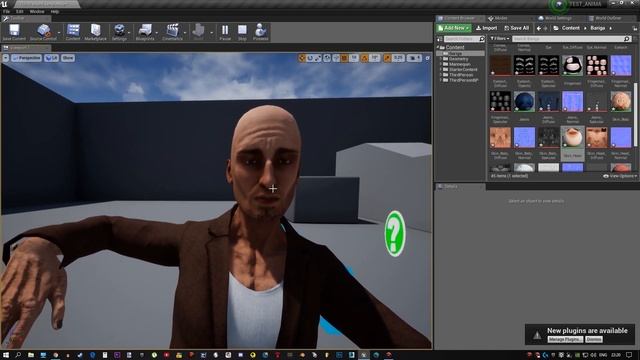Open View Options in Content Browser

click(620, 176)
